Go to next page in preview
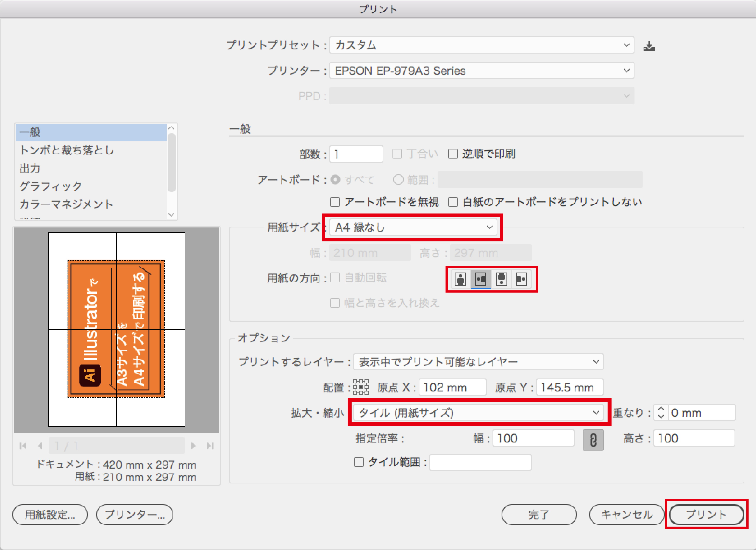The height and width of the screenshot is (550, 756). [x=193, y=446]
